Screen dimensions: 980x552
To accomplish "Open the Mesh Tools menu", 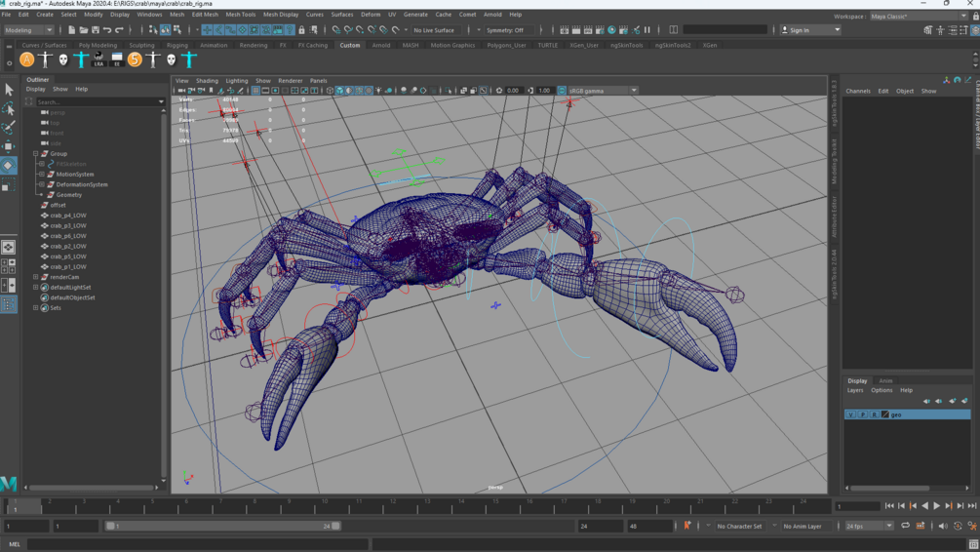I will 240,15.
